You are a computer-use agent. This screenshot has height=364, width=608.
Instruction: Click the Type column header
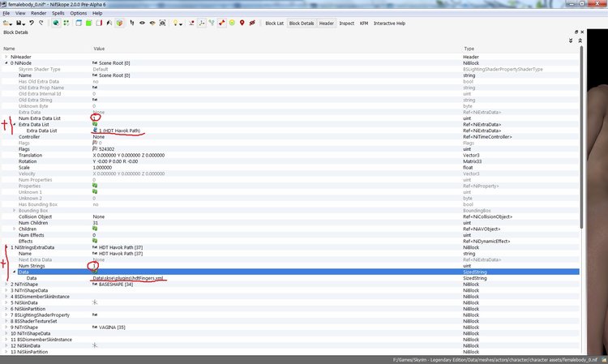click(x=469, y=49)
